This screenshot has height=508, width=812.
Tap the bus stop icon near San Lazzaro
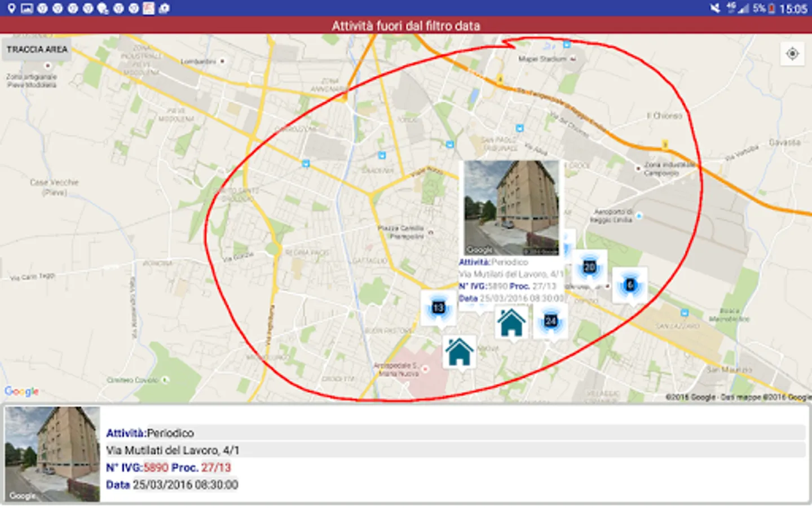click(684, 313)
